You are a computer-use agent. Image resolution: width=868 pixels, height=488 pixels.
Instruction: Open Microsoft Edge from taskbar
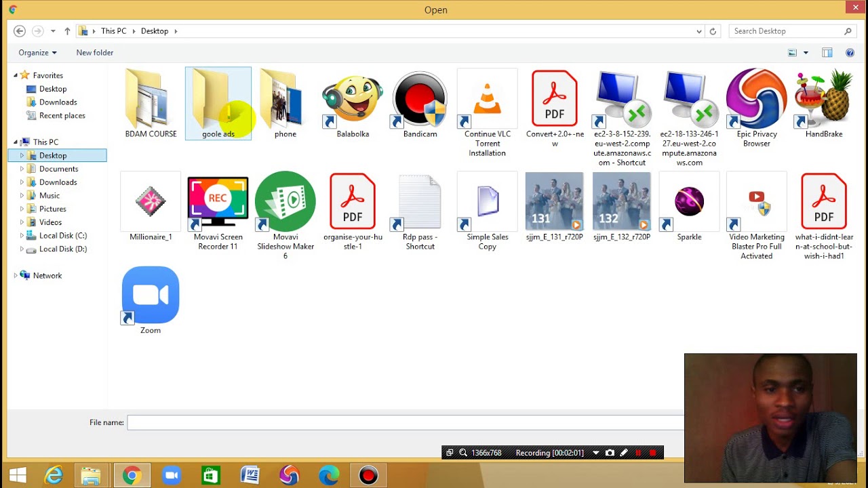pos(329,476)
